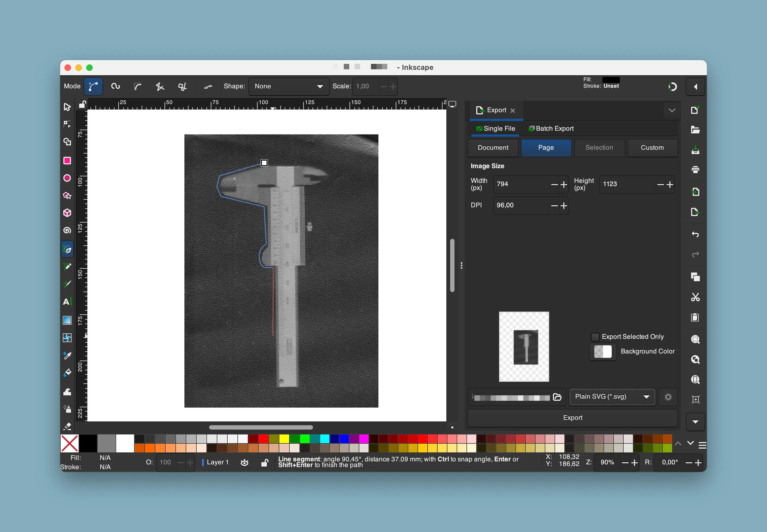
Task: Open the Print dialog via sidebar icon
Action: pos(696,170)
